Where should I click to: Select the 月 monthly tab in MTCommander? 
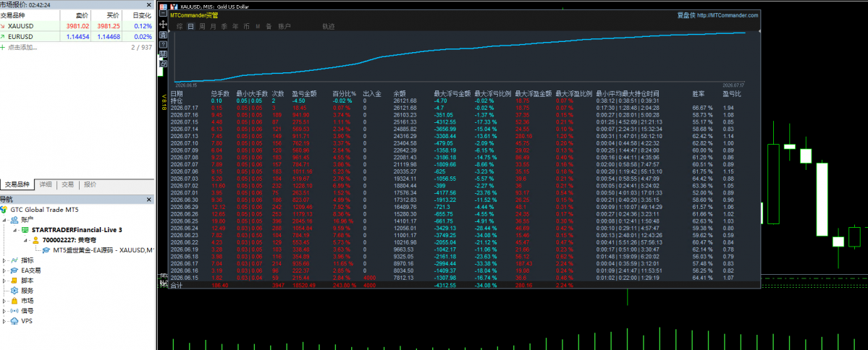[213, 26]
